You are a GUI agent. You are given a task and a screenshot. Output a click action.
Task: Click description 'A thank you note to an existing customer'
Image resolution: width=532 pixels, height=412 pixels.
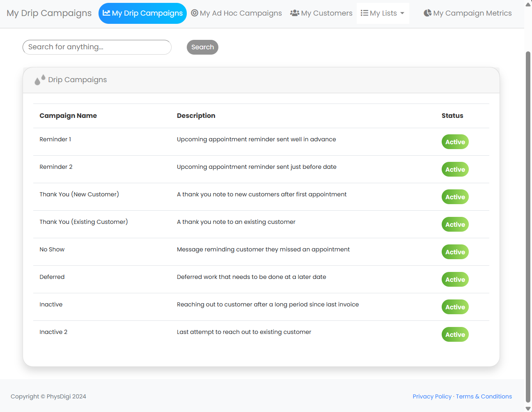pyautogui.click(x=236, y=222)
